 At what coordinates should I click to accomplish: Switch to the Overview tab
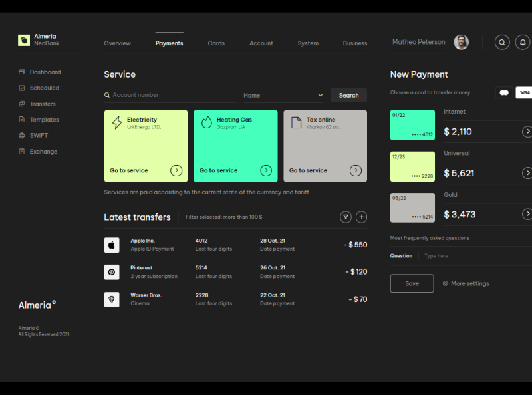117,43
